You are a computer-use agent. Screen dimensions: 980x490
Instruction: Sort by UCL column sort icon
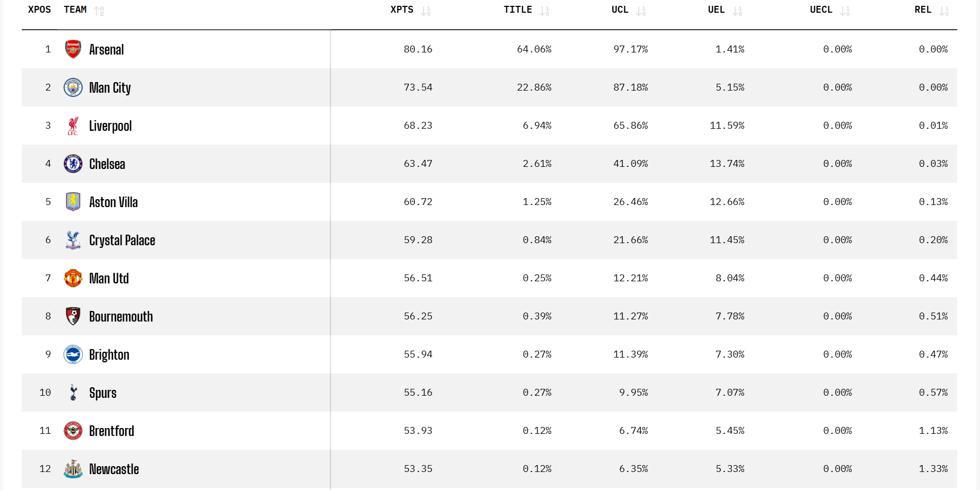(641, 11)
